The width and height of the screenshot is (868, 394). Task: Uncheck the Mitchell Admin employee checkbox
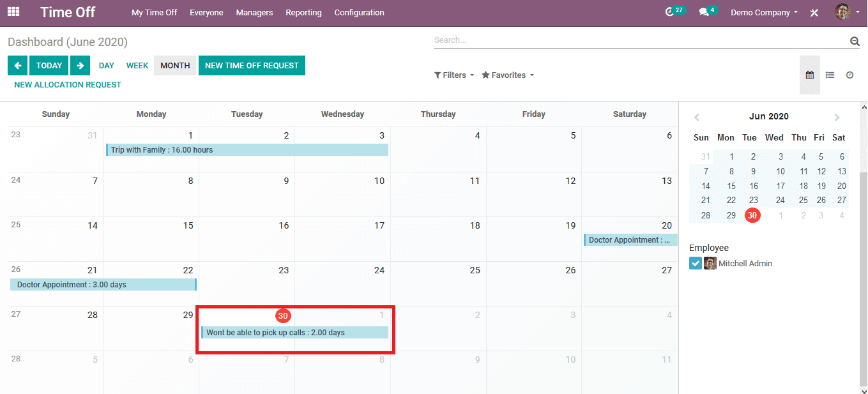coord(696,263)
